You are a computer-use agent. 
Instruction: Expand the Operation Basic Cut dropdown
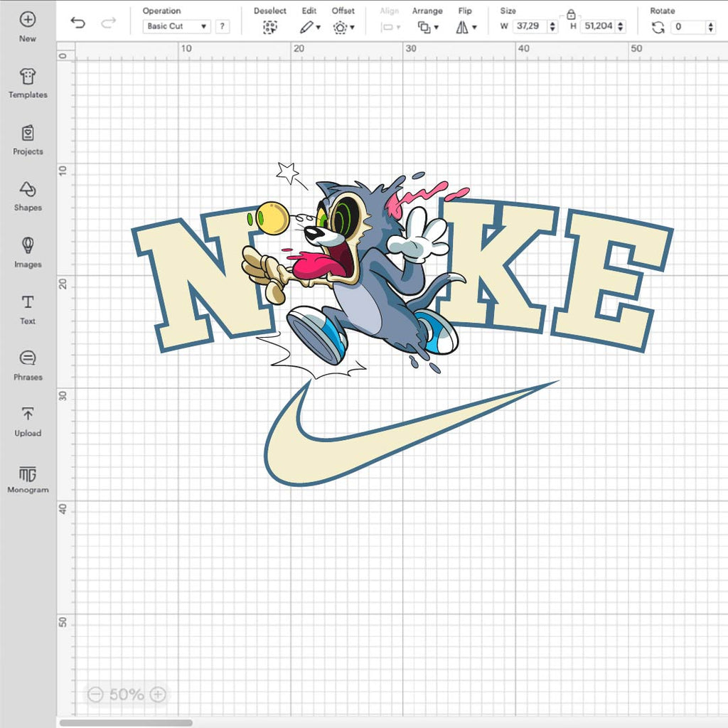[177, 27]
